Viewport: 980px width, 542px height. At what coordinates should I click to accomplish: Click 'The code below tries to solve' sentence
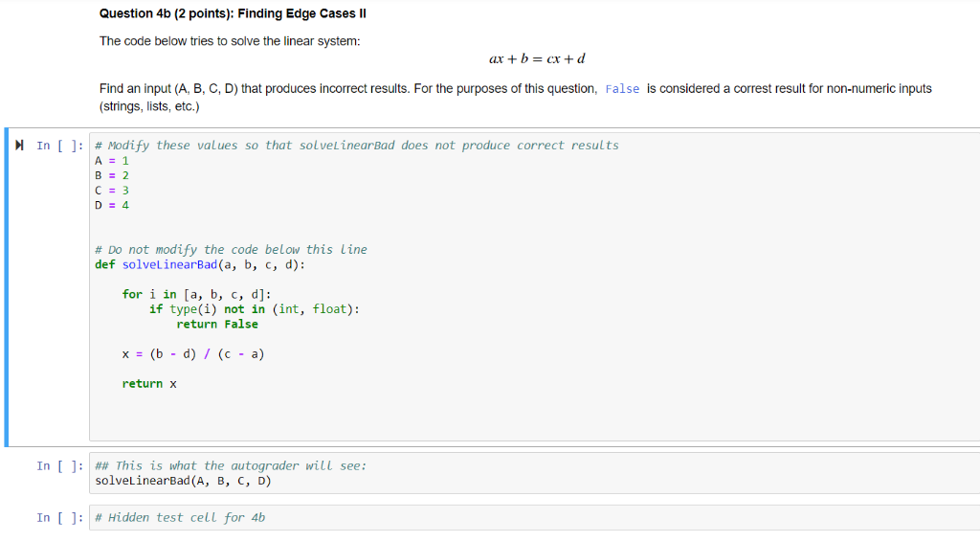230,41
